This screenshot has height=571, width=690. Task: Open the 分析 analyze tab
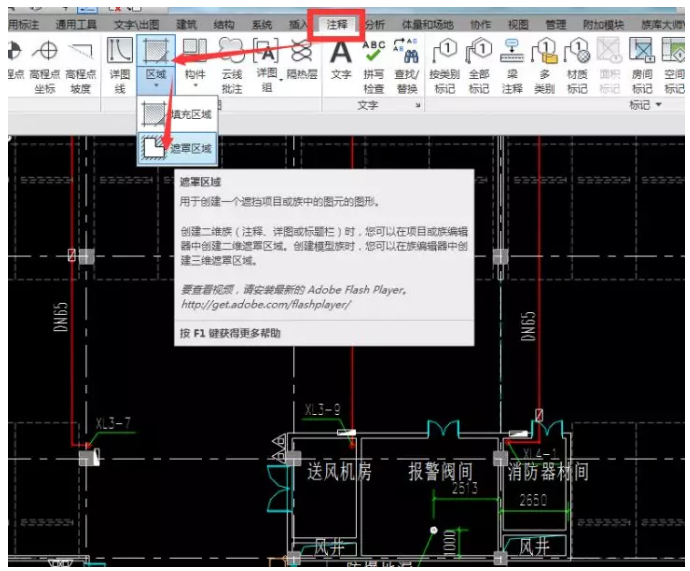375,25
